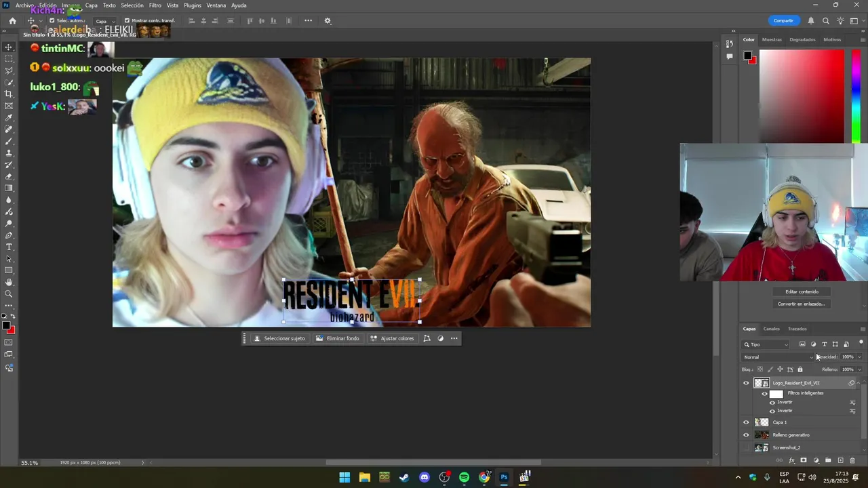Open the Capa auto-select dropdown

pyautogui.click(x=104, y=21)
